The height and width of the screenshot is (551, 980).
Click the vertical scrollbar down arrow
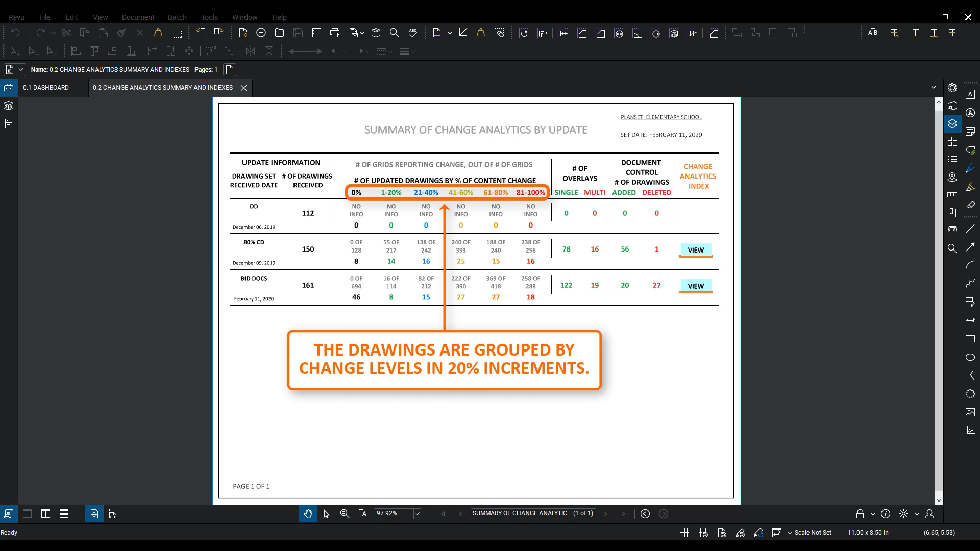pyautogui.click(x=939, y=500)
